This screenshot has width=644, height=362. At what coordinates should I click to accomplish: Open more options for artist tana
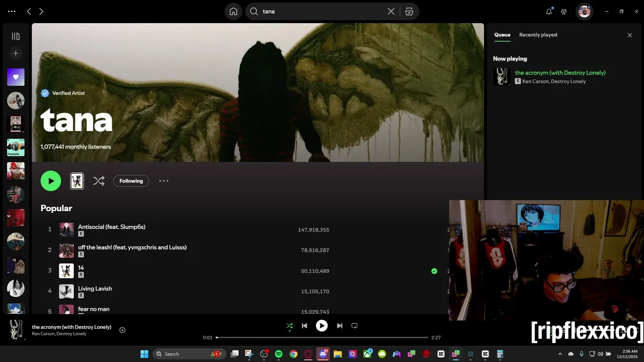pos(164,181)
